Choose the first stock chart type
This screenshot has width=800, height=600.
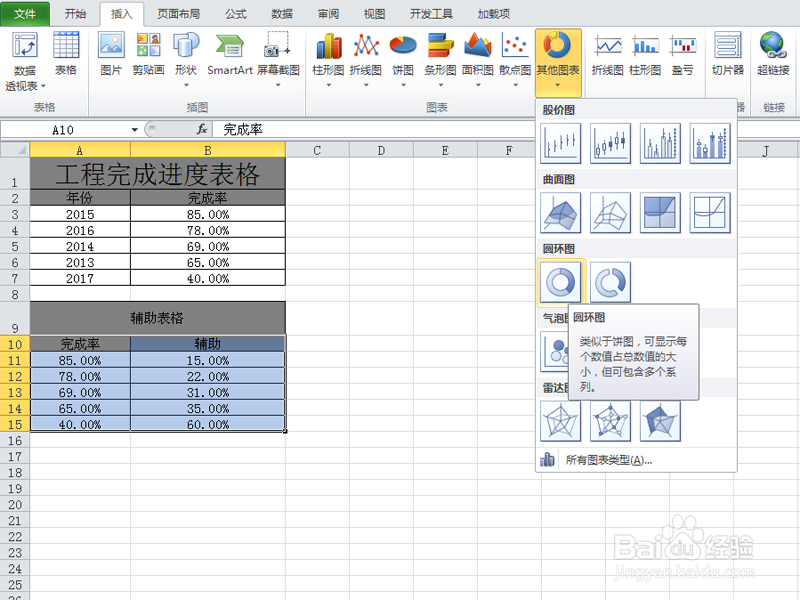coord(561,143)
